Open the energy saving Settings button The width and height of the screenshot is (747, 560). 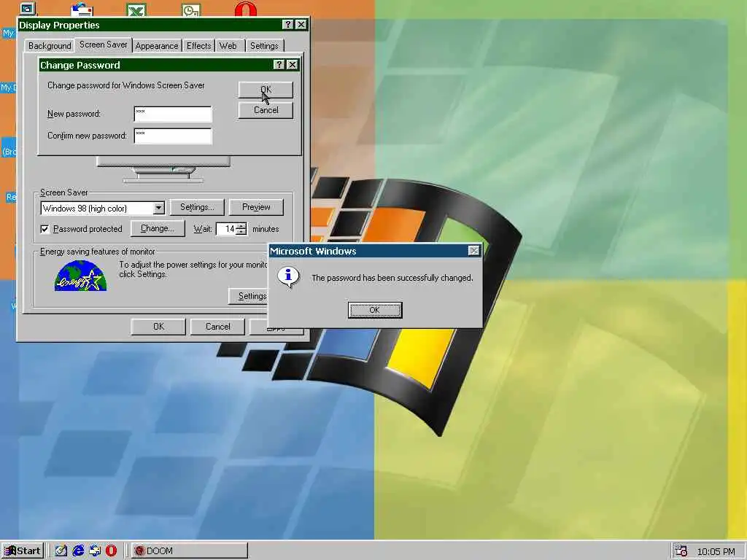click(248, 296)
